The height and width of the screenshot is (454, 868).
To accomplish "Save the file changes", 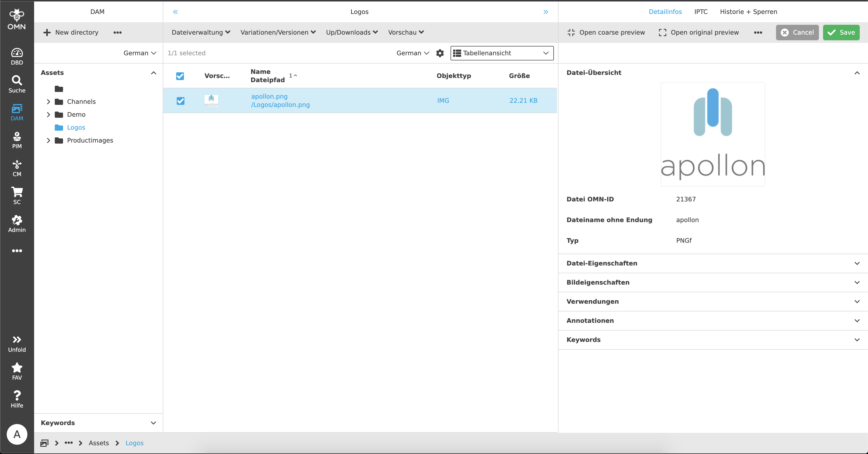I will (841, 32).
